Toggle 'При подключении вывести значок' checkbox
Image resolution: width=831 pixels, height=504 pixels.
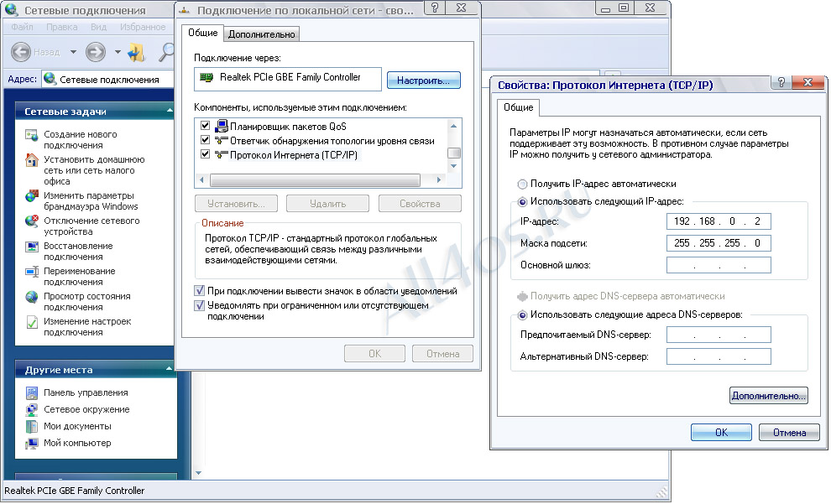199,291
